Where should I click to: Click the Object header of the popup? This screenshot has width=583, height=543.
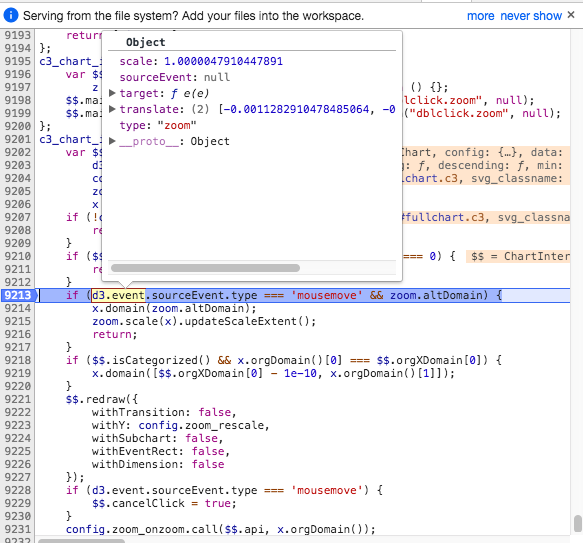pos(145,42)
